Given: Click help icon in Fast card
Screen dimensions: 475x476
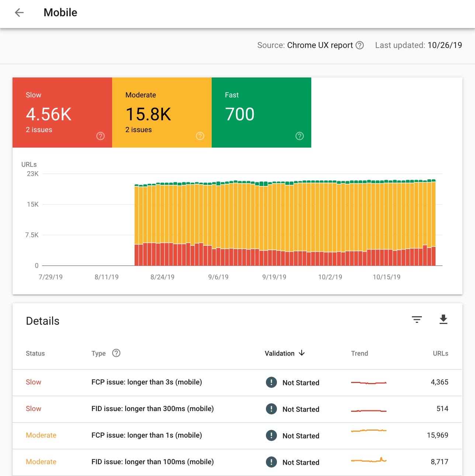Looking at the screenshot, I should pyautogui.click(x=299, y=136).
